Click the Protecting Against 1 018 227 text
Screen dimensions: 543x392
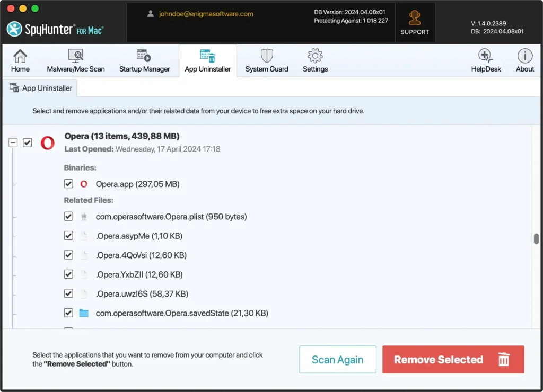[351, 21]
